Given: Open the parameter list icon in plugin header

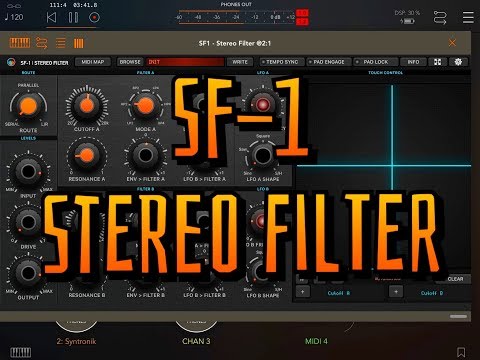Looking at the screenshot, I should pyautogui.click(x=61, y=43).
